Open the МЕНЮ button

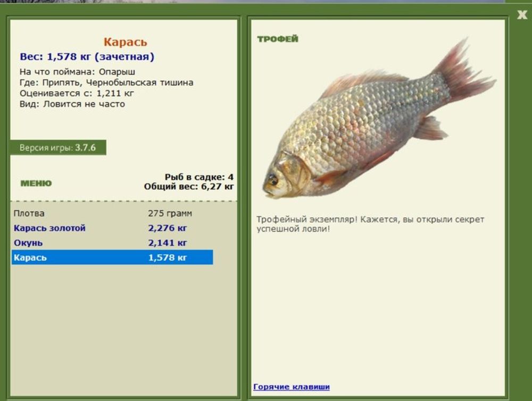(36, 183)
